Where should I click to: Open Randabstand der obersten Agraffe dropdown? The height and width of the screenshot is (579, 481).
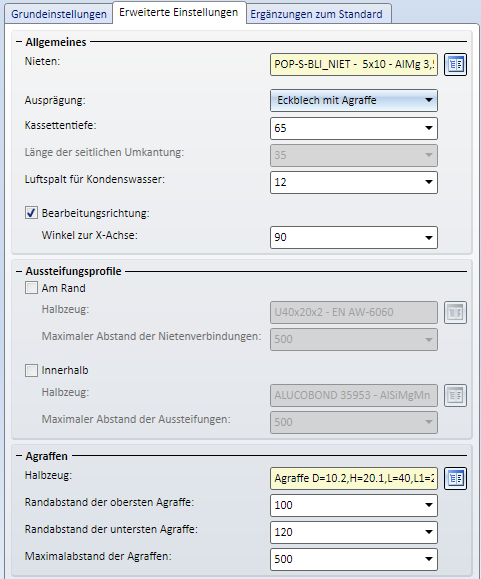click(x=429, y=505)
